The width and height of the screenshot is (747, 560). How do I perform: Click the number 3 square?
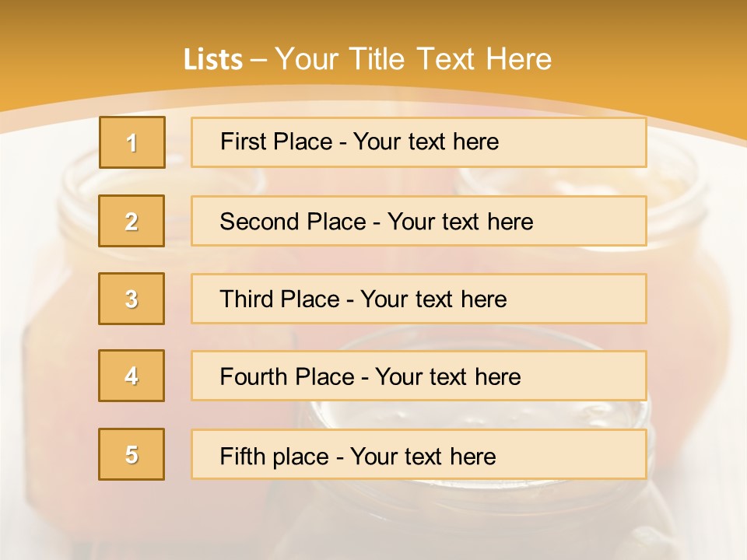click(132, 299)
